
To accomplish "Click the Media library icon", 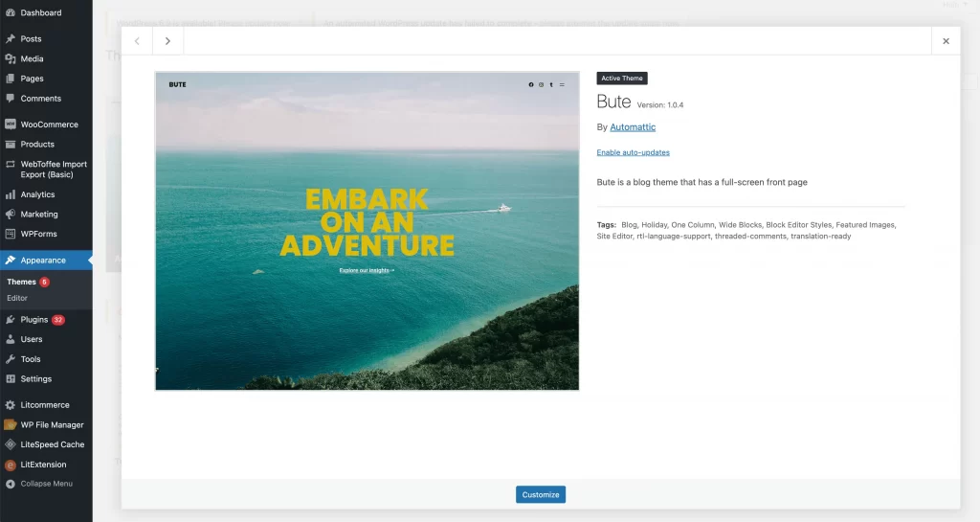I will (x=10, y=59).
